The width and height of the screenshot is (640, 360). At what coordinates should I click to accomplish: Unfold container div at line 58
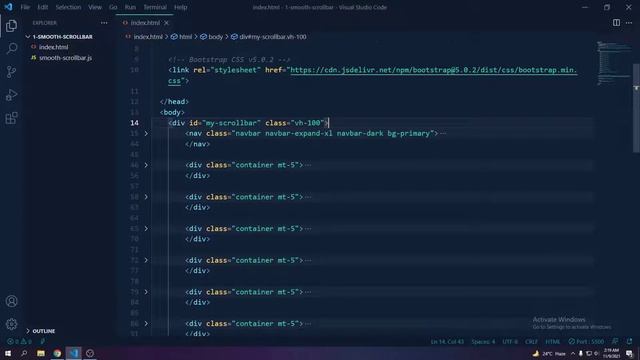(146, 197)
